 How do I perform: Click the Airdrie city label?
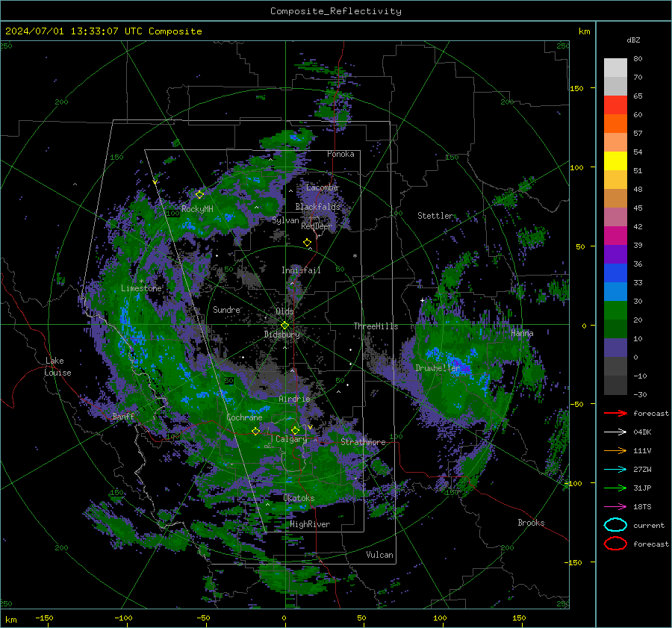(x=294, y=399)
